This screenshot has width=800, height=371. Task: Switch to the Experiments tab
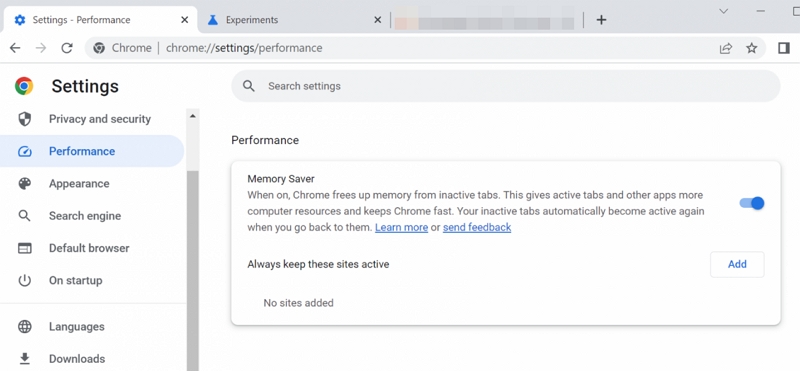coord(293,20)
